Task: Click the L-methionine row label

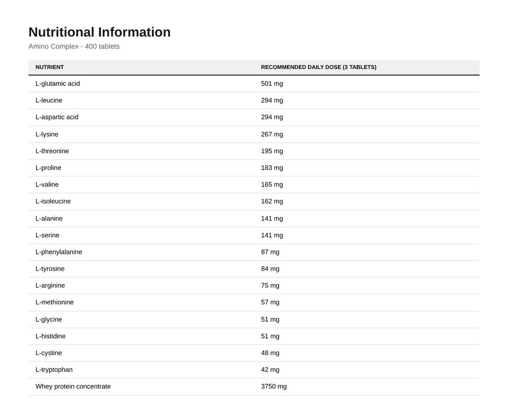Action: pos(55,302)
